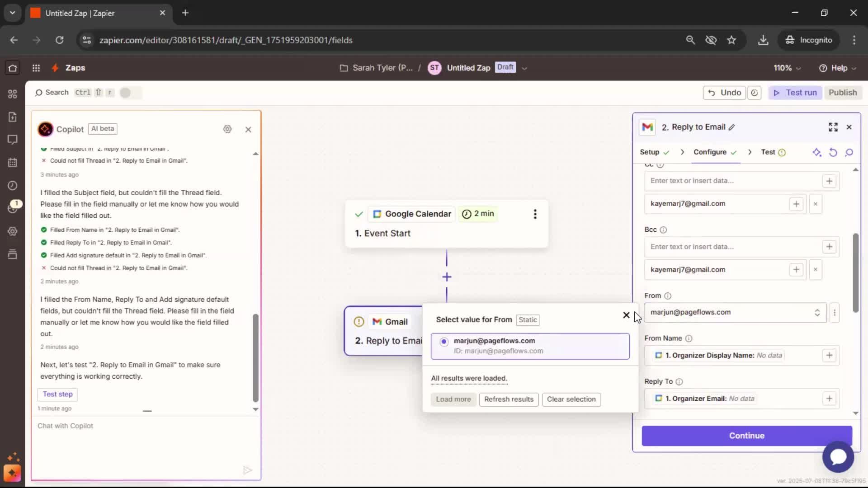Switch to the Configure tab
Viewport: 868px width, 488px height.
point(715,152)
